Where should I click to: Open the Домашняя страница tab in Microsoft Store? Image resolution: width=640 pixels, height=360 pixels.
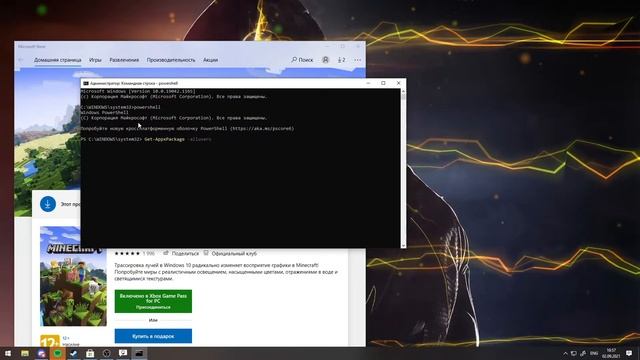[x=58, y=60]
